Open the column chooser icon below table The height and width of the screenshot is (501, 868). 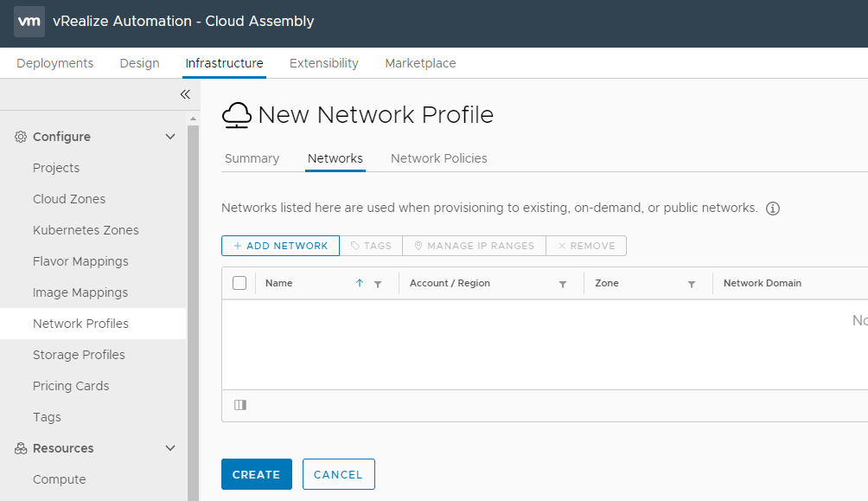(240, 405)
